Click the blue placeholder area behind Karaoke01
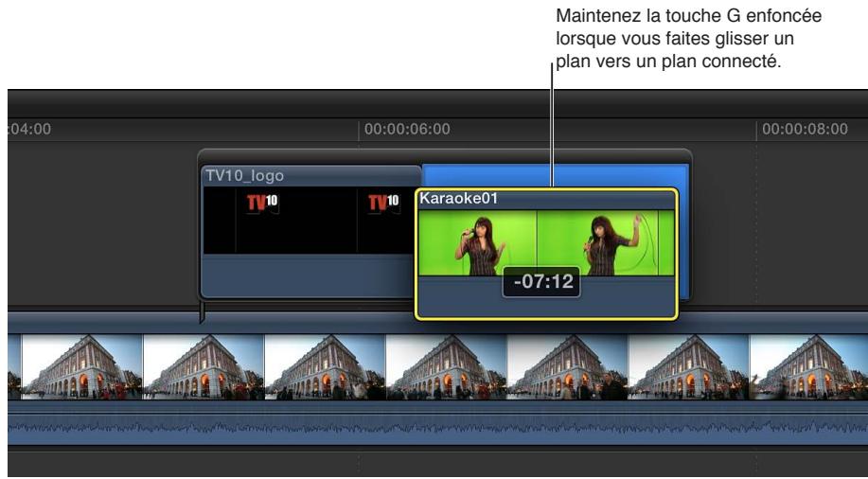This screenshot has width=868, height=479. tap(554, 175)
